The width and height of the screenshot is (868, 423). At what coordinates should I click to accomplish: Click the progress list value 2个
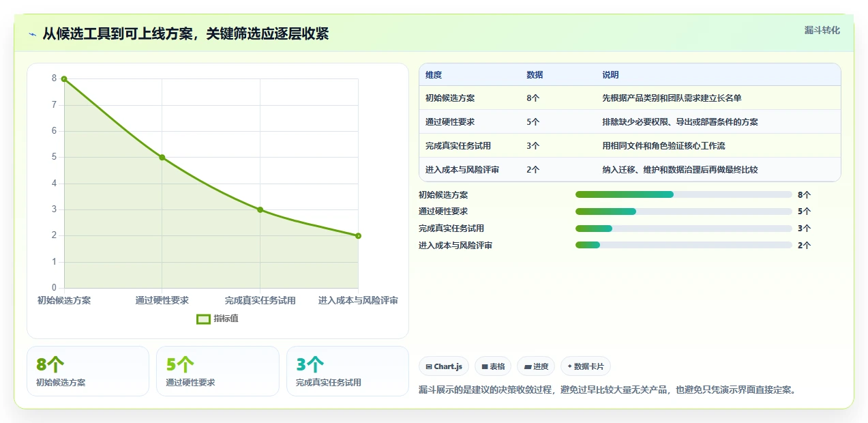(x=804, y=245)
